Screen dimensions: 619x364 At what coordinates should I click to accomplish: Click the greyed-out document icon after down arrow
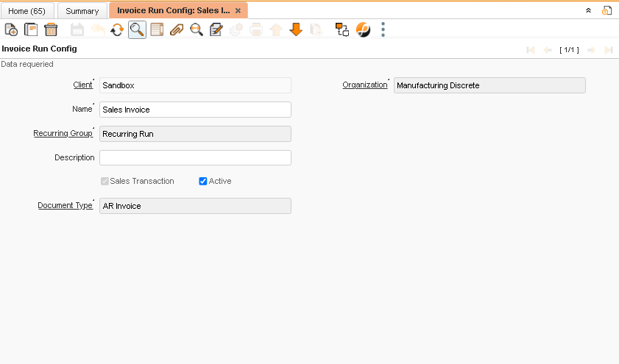pos(316,29)
